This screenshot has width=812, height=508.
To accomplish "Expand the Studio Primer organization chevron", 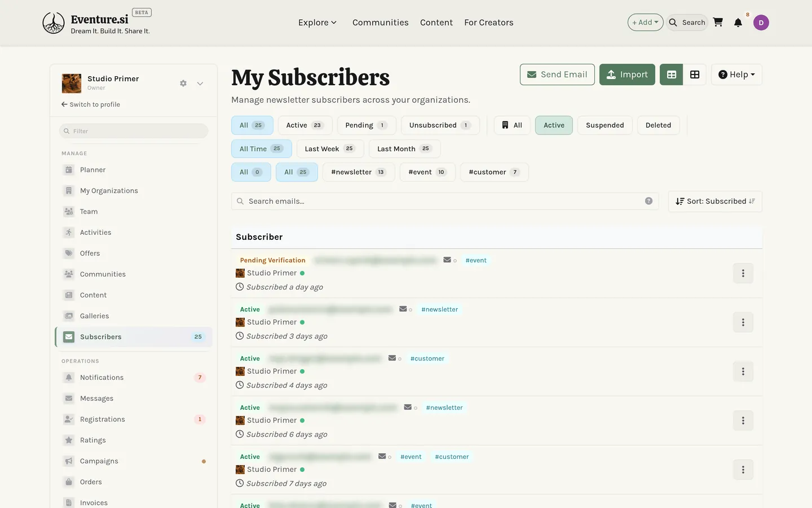I will (x=200, y=84).
